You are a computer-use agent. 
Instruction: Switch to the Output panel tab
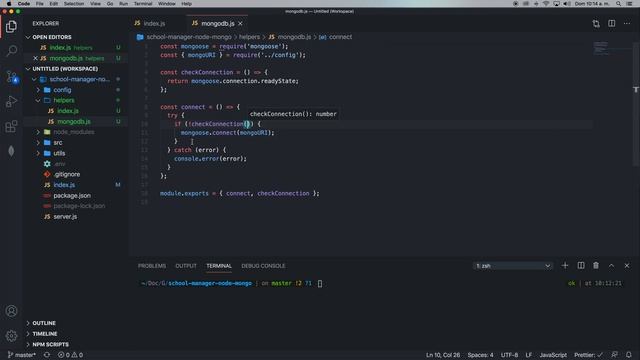click(x=186, y=266)
